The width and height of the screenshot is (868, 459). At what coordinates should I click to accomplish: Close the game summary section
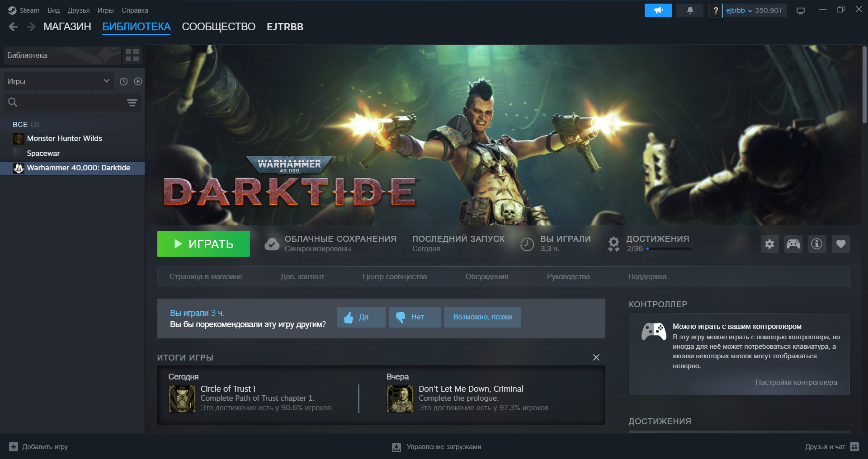click(596, 357)
